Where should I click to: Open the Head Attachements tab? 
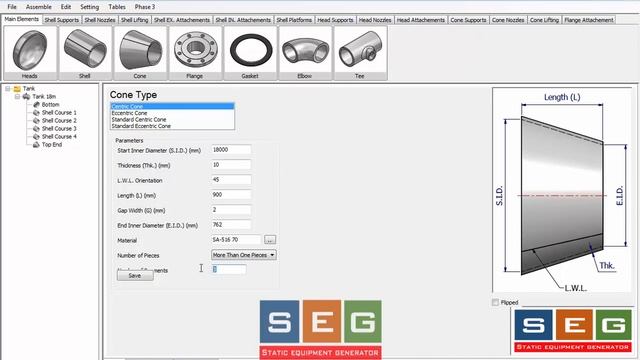coord(421,20)
